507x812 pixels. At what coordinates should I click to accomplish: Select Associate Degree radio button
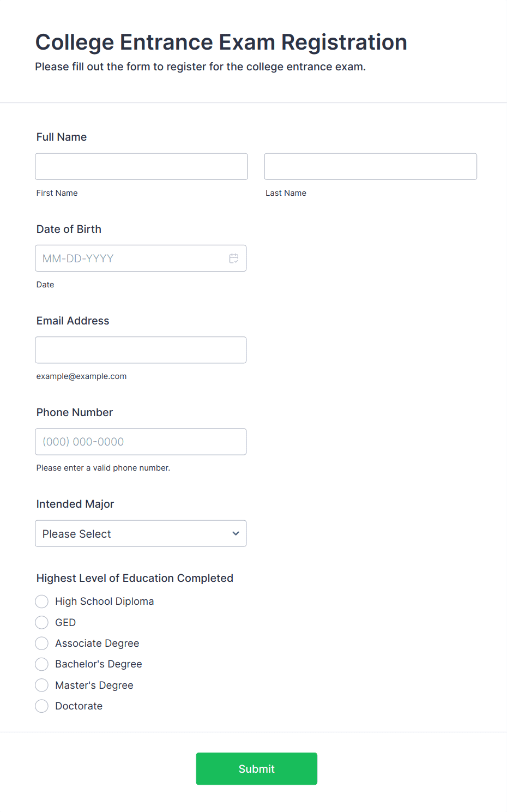coord(42,643)
